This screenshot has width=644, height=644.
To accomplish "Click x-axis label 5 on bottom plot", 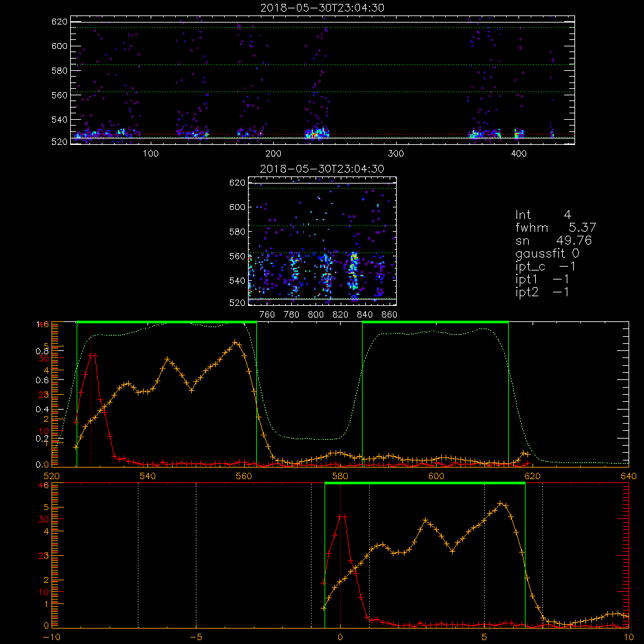I will (485, 638).
